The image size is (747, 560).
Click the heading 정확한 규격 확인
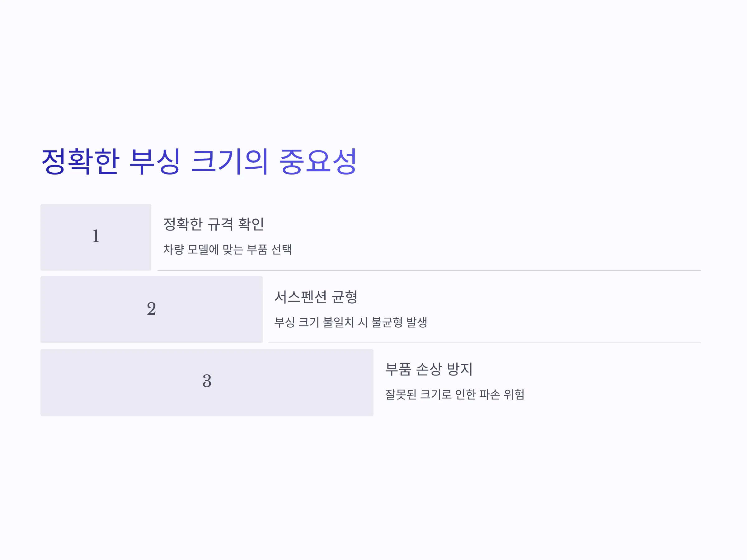pyautogui.click(x=214, y=224)
